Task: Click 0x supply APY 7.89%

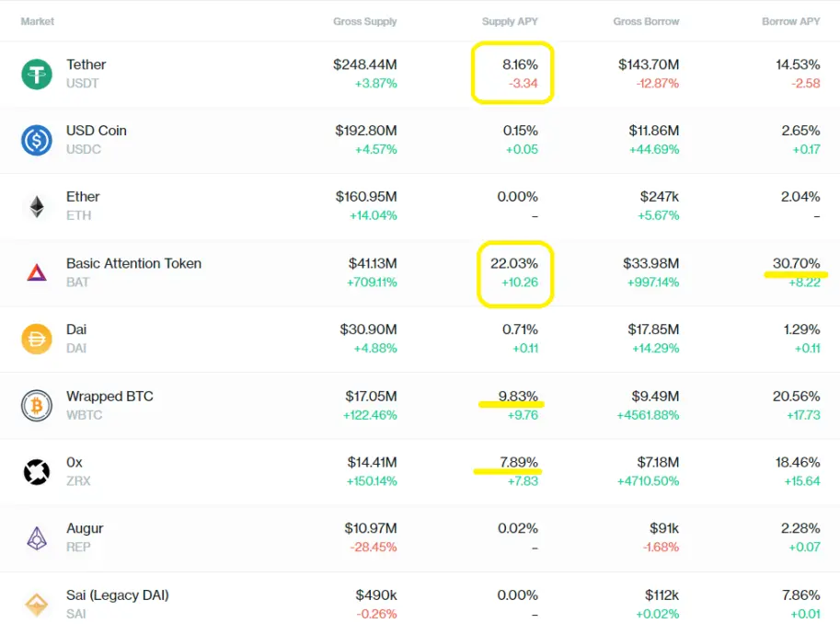Action: (519, 463)
